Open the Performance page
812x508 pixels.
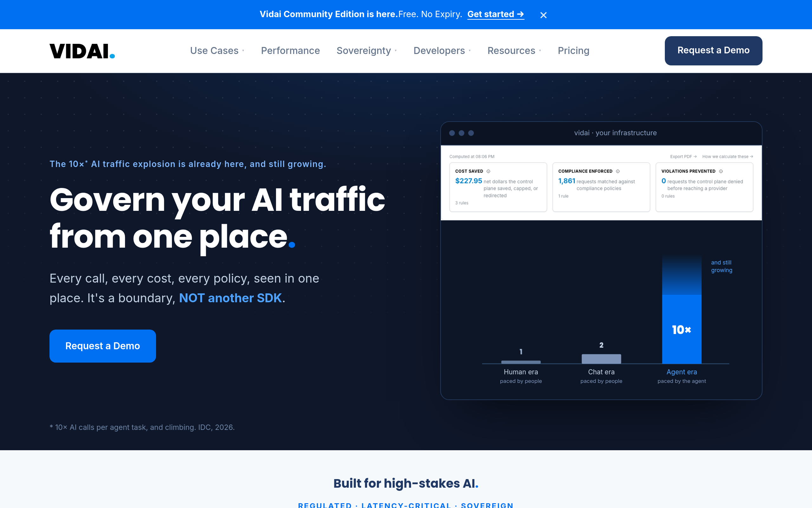tap(290, 51)
